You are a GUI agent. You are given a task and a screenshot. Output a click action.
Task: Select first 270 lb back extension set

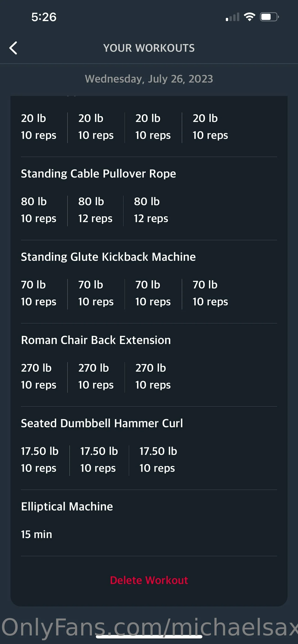(x=39, y=376)
